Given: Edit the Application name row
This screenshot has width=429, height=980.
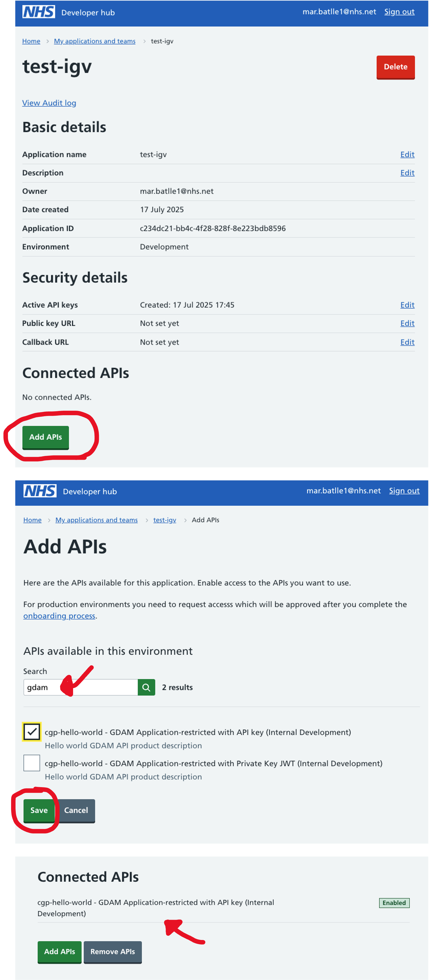Looking at the screenshot, I should (407, 155).
